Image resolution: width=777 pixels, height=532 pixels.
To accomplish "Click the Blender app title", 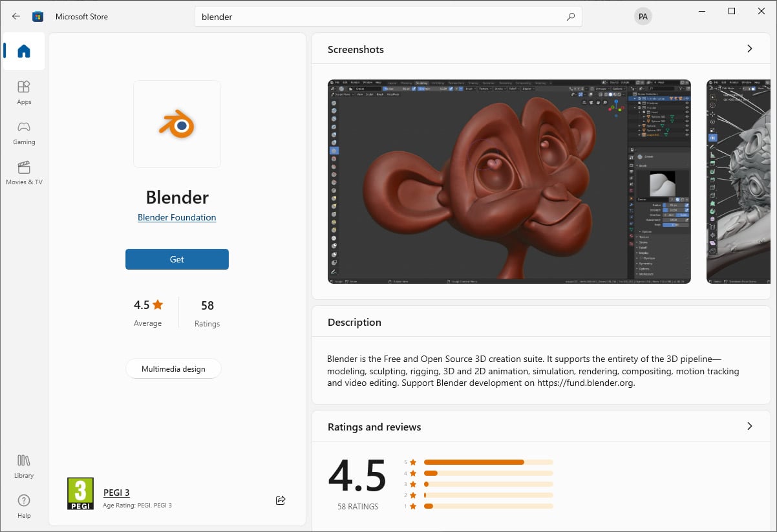I will tap(177, 197).
